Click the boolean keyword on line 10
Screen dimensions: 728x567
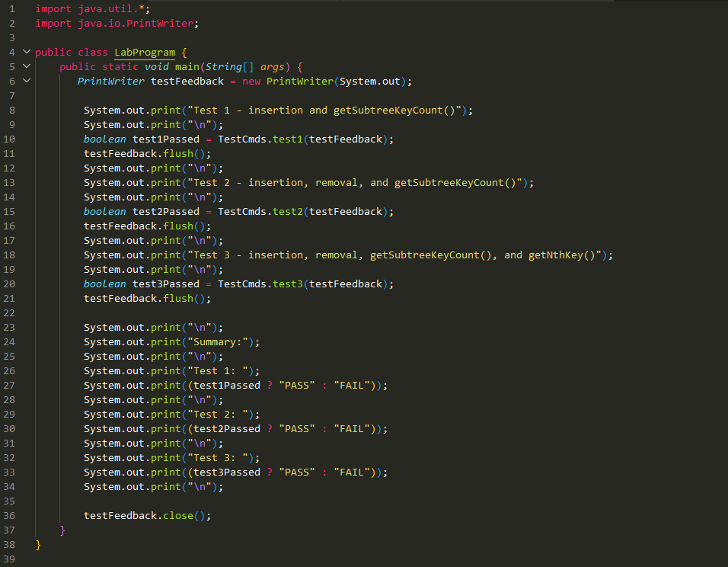tap(104, 139)
